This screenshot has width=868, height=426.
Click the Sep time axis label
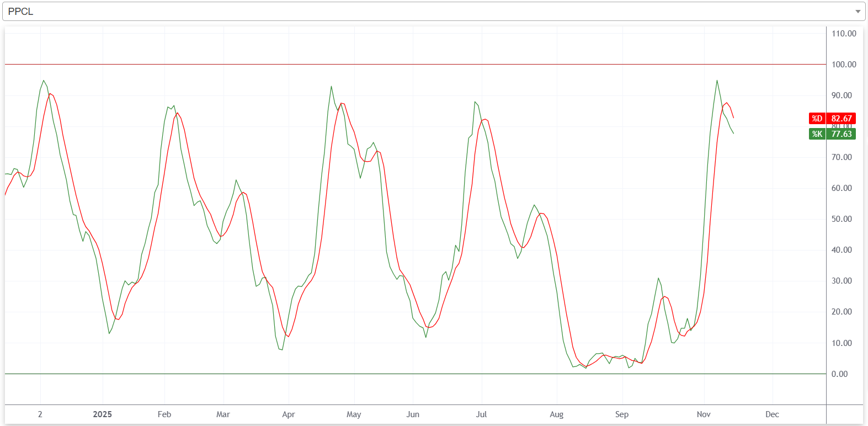(x=622, y=414)
